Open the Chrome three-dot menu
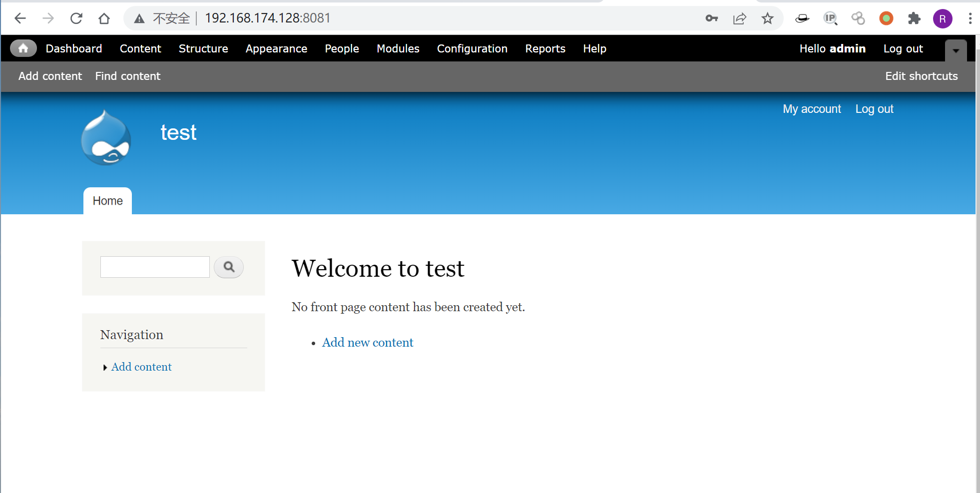Screen dimensions: 980x493 click(970, 18)
